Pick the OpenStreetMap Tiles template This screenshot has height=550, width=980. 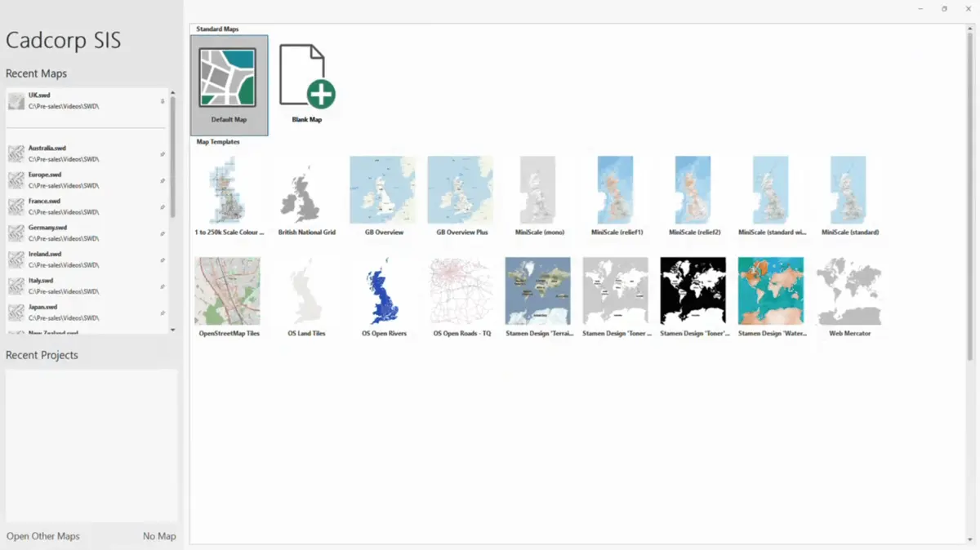pyautogui.click(x=229, y=297)
